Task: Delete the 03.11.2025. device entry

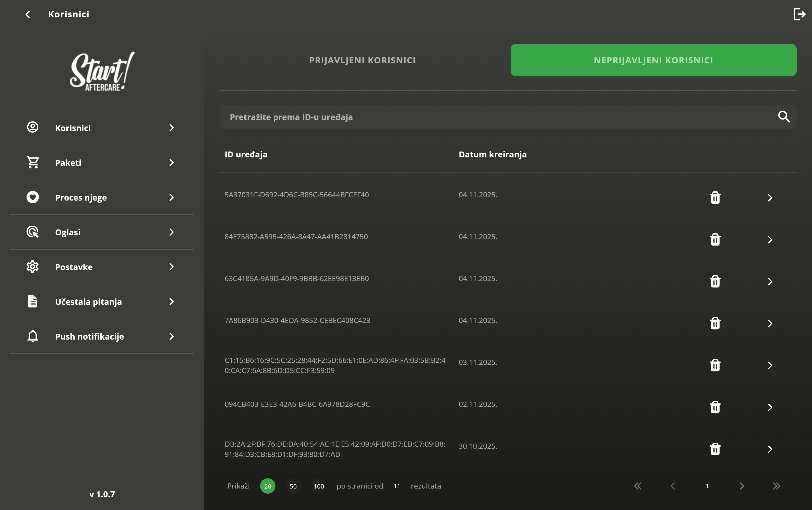Action: [x=715, y=365]
